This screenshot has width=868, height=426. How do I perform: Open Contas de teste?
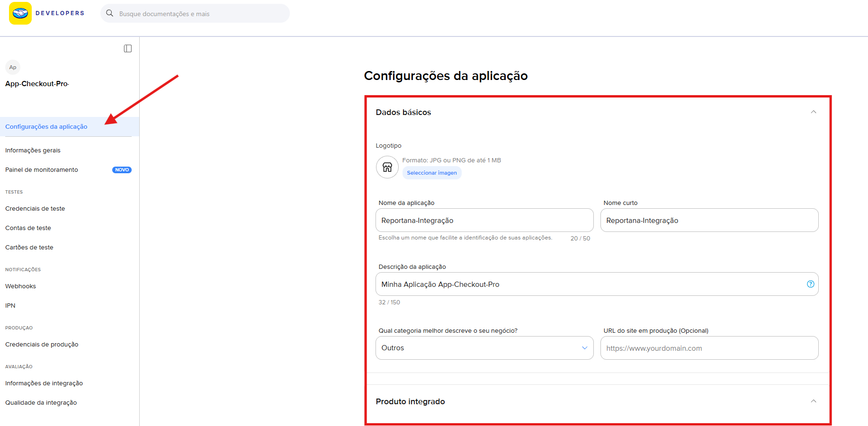(28, 228)
